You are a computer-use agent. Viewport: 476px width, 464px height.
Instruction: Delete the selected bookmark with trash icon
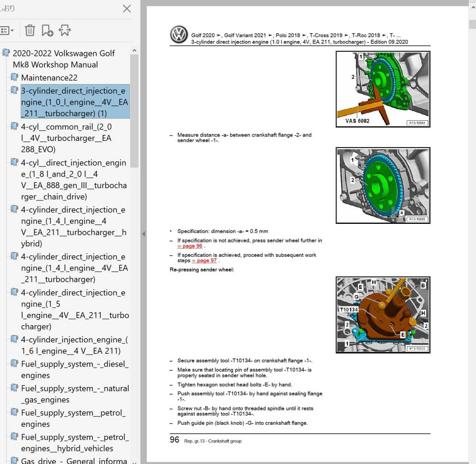point(30,31)
